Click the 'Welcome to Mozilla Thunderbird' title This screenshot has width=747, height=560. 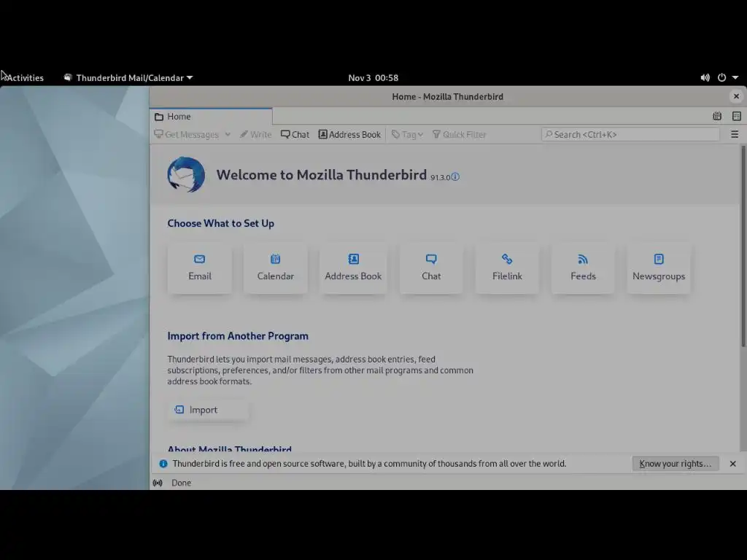click(x=322, y=175)
